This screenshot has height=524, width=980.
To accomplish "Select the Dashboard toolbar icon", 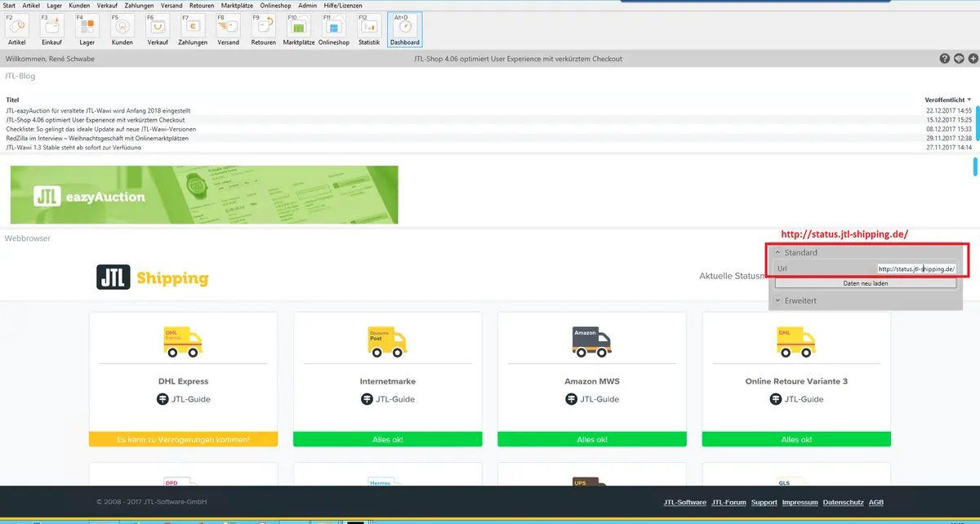I will pos(404,30).
